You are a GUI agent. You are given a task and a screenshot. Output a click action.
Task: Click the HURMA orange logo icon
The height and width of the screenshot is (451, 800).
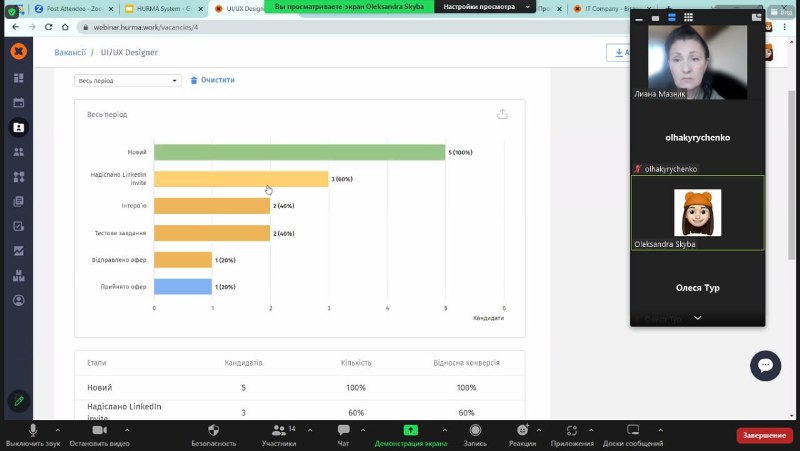click(x=19, y=51)
